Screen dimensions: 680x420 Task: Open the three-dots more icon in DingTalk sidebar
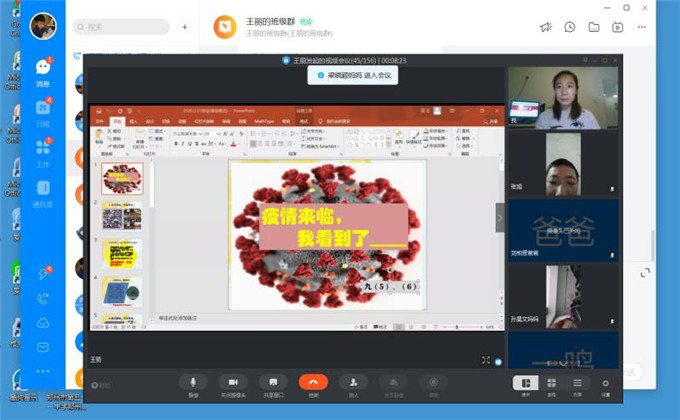tap(42, 371)
